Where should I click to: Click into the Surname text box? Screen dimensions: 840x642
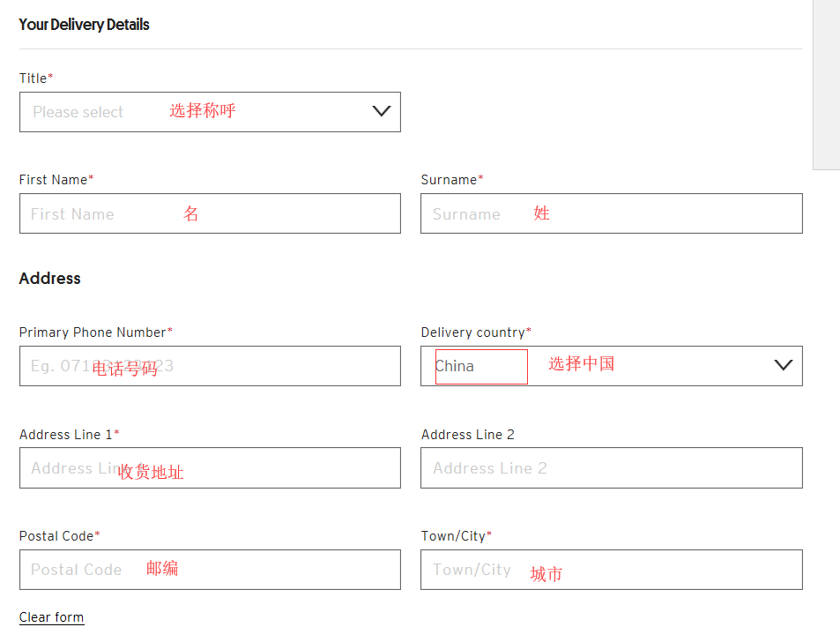click(611, 213)
